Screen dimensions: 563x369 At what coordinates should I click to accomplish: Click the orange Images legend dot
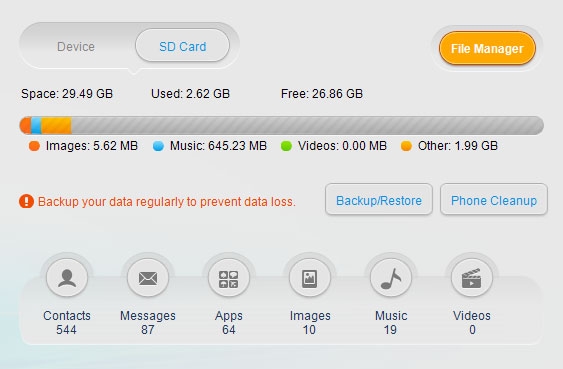click(x=34, y=146)
